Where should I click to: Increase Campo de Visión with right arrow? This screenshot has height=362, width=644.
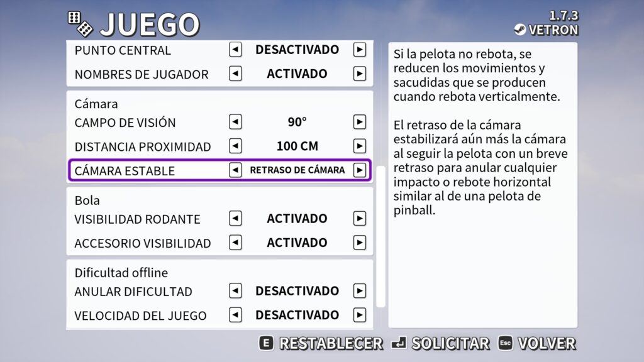pyautogui.click(x=359, y=122)
